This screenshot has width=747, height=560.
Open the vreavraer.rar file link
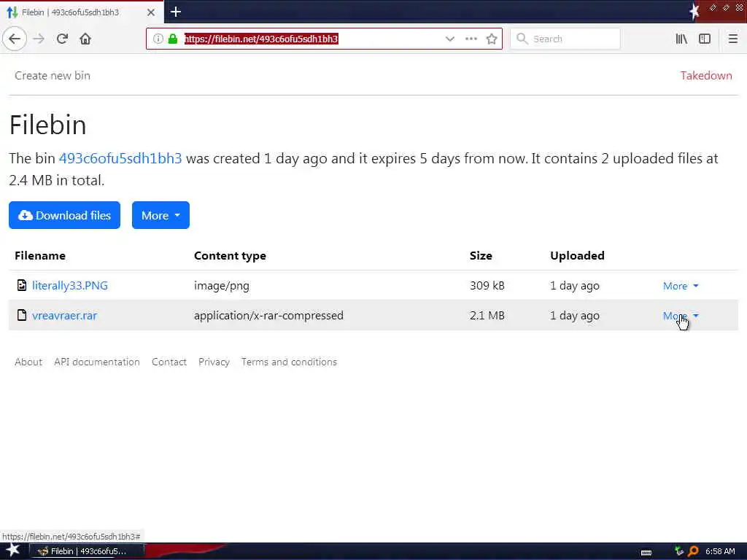[64, 316]
